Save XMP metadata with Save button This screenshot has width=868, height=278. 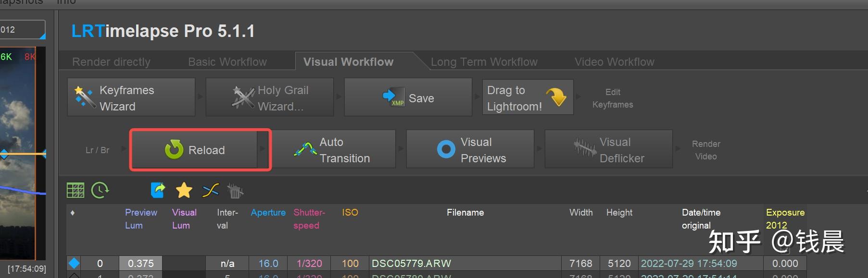tap(408, 98)
